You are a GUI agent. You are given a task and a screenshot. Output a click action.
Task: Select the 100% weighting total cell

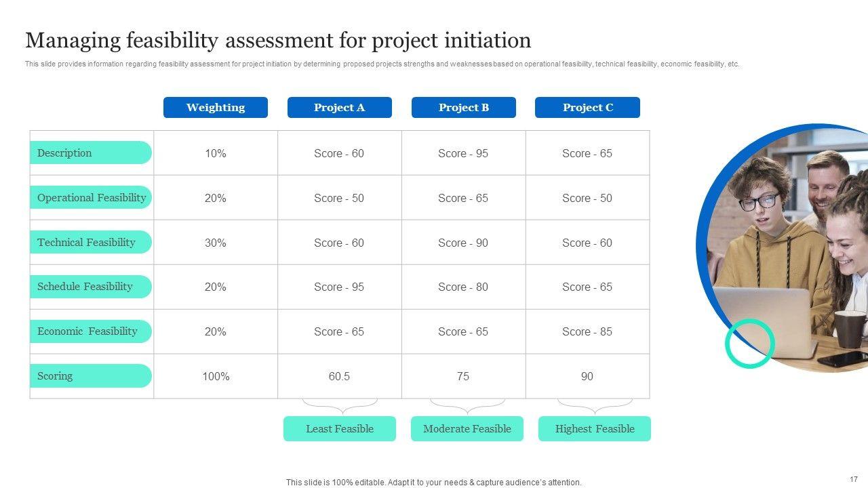click(216, 376)
